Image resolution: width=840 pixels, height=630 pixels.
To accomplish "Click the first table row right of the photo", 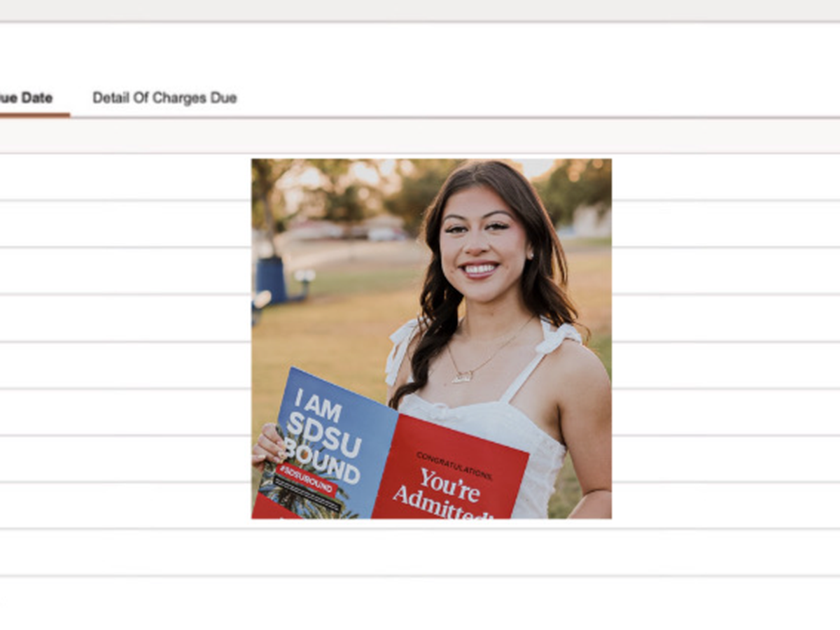I will (724, 177).
